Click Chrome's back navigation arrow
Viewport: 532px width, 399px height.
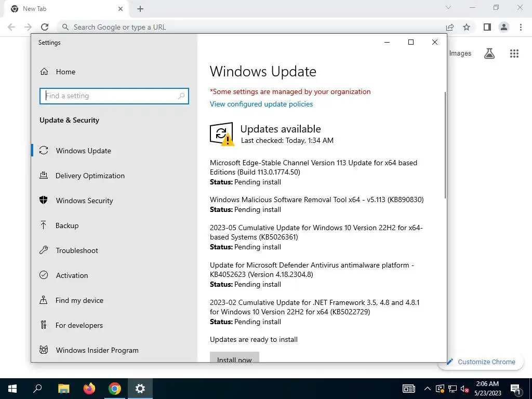pos(11,27)
